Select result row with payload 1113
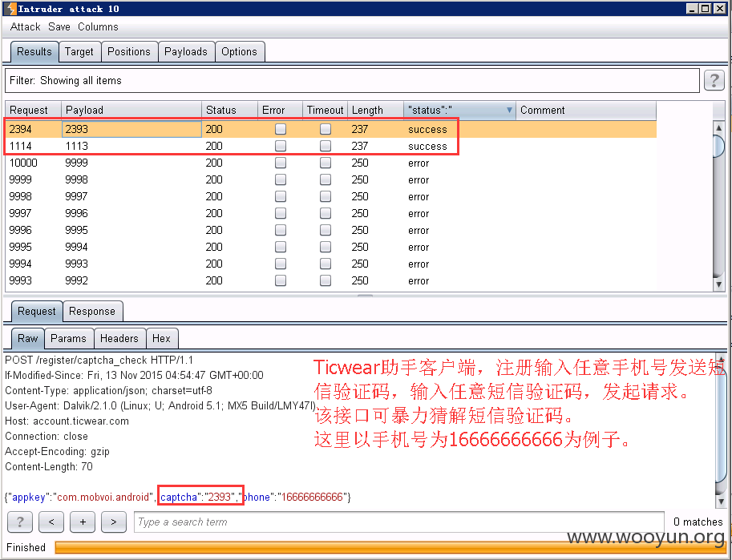The width and height of the screenshot is (732, 560). click(x=330, y=146)
